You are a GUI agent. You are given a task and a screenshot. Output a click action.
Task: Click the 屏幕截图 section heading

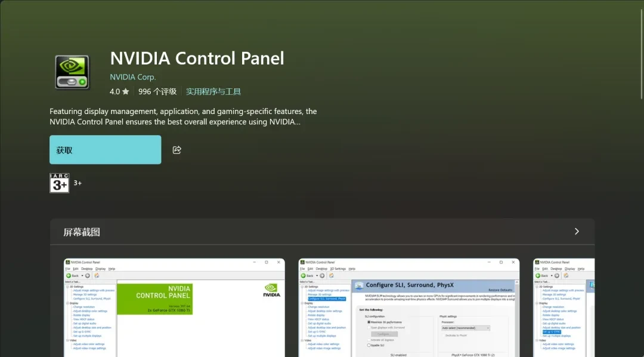coord(82,232)
